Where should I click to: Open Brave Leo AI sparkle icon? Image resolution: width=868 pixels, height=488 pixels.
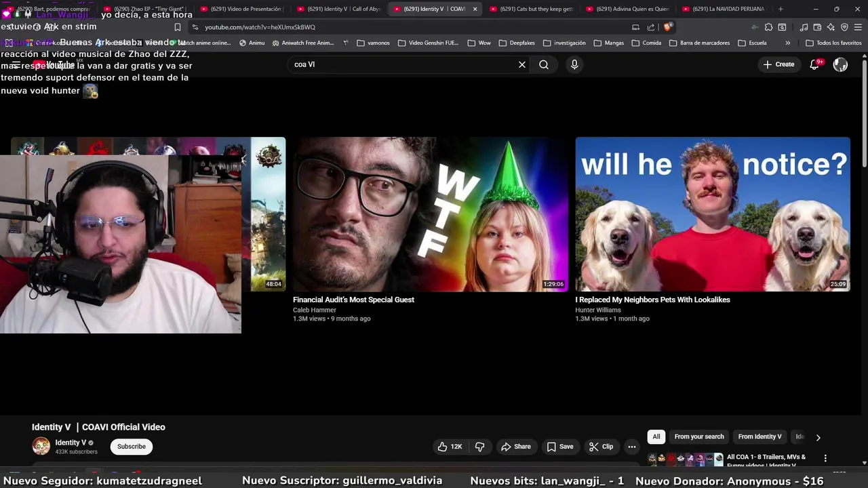coord(831,27)
